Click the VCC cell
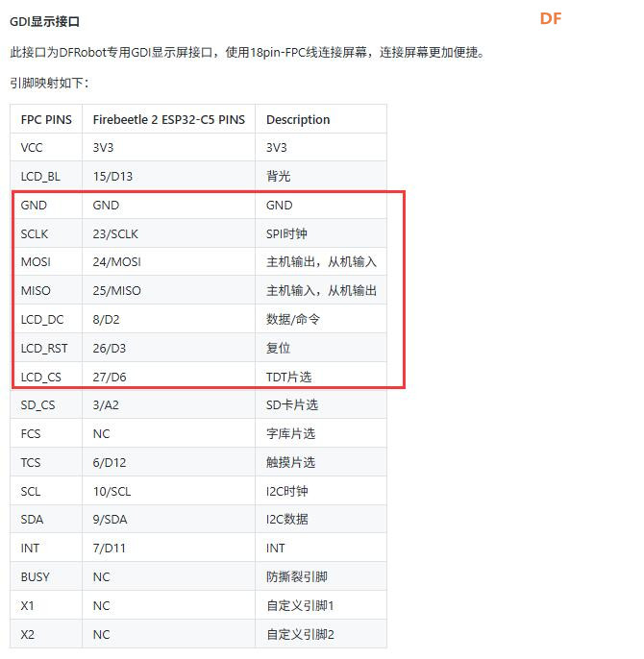The height and width of the screenshot is (659, 644). 32,148
